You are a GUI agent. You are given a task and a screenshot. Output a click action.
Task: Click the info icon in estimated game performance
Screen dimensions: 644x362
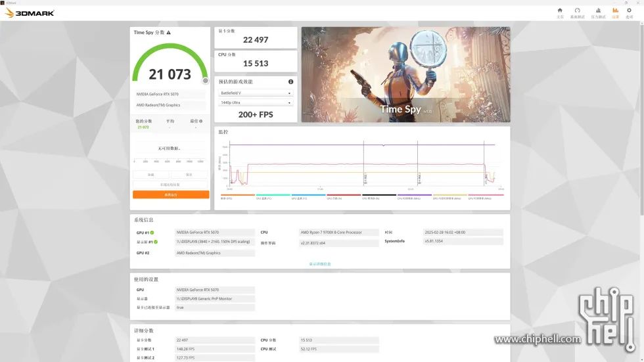click(x=290, y=81)
